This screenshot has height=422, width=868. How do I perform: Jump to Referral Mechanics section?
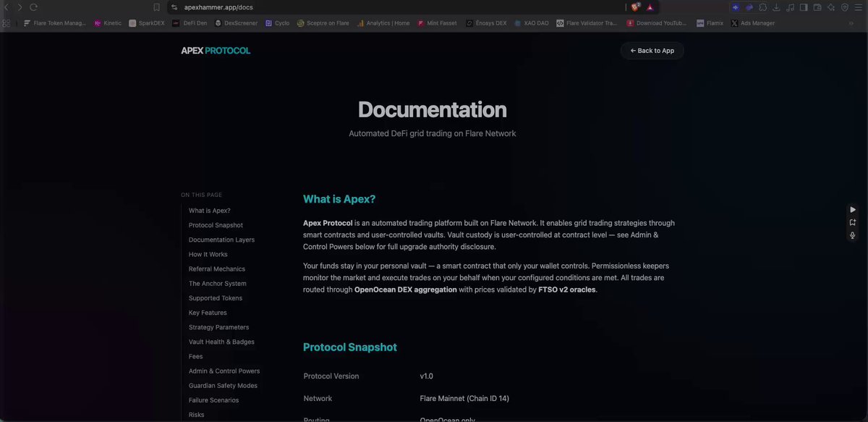(217, 269)
